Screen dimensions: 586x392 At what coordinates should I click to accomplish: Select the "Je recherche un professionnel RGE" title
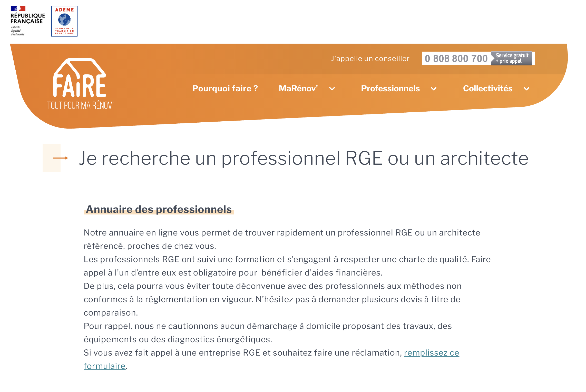point(304,158)
